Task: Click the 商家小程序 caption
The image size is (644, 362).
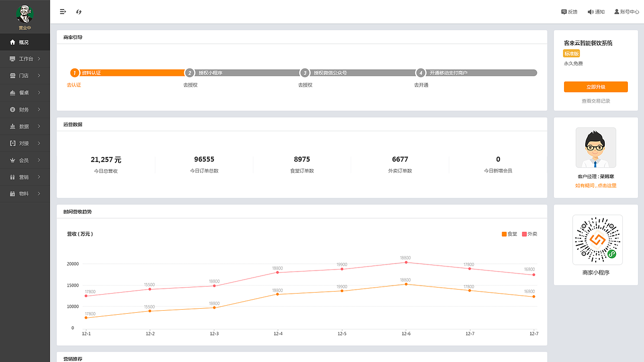Action: (x=596, y=273)
